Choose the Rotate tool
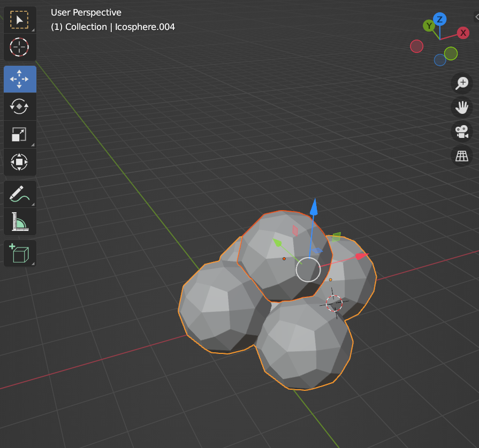The height and width of the screenshot is (448, 479). [20, 106]
